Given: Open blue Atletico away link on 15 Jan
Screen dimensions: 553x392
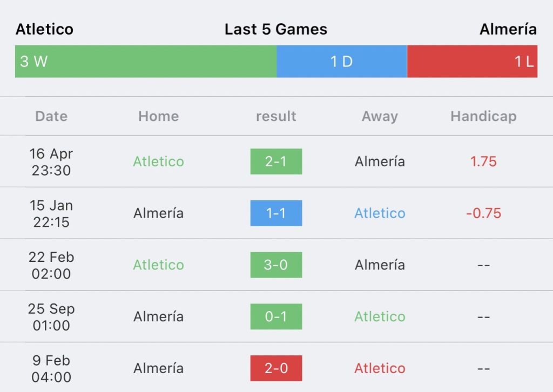Looking at the screenshot, I should point(380,213).
